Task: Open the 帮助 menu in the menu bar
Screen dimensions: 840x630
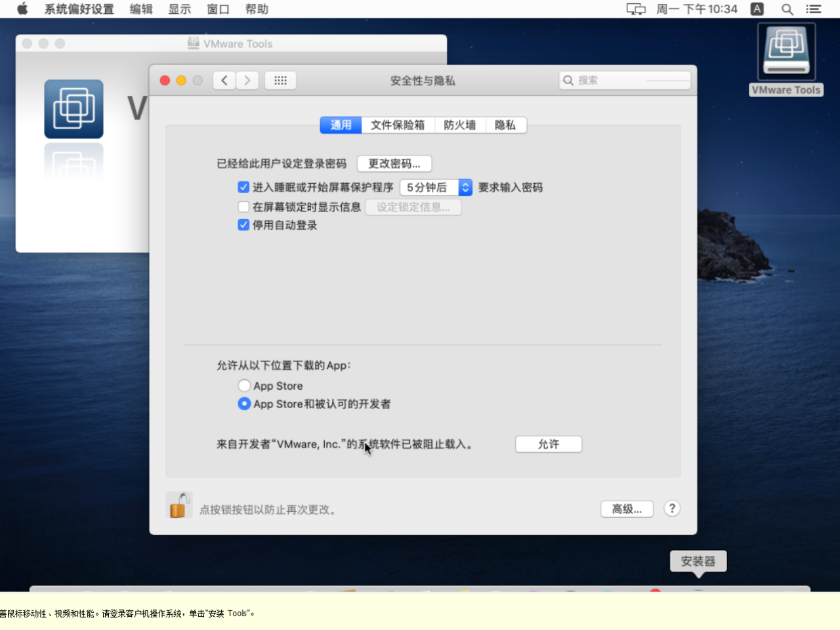Action: click(257, 9)
